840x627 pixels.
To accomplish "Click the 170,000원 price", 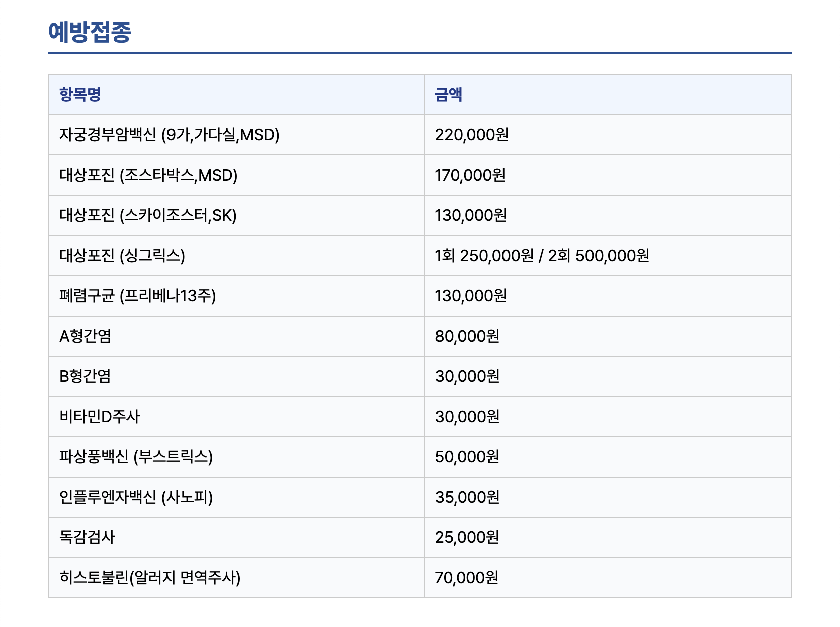I will tap(470, 175).
